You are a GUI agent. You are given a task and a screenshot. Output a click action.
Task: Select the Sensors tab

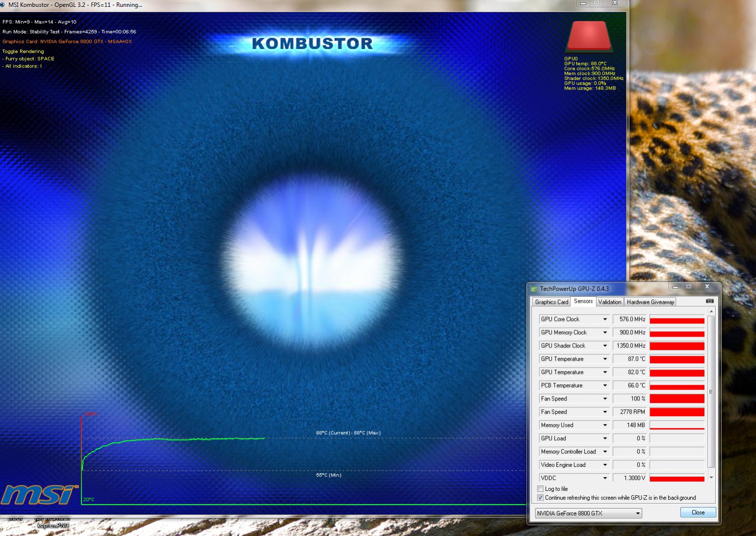coord(583,301)
